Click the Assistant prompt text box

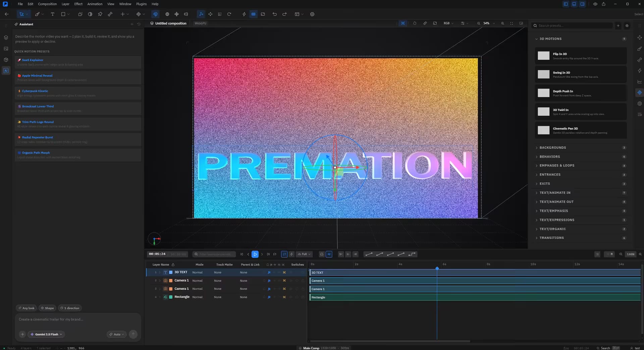pyautogui.click(x=78, y=319)
